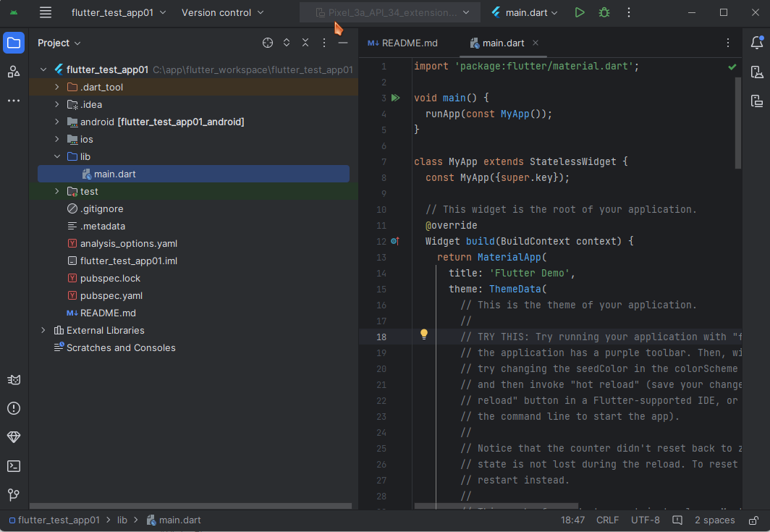Switch to README.md editor tab
This screenshot has height=532, width=770.
402,43
